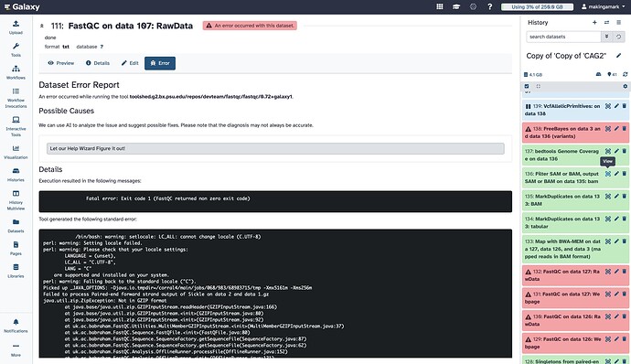Open history operations gear menu
The height and width of the screenshot is (364, 631).
pyautogui.click(x=625, y=86)
